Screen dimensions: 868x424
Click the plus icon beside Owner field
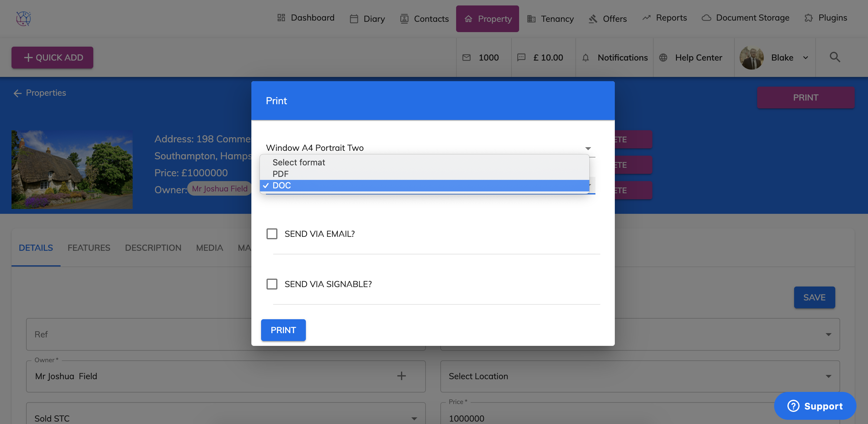(401, 376)
